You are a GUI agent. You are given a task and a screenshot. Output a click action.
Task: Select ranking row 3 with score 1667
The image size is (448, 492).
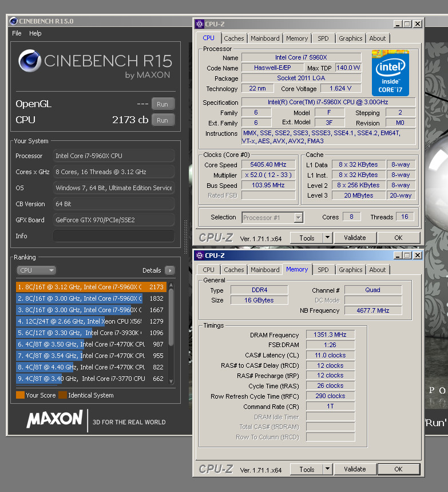coord(91,310)
